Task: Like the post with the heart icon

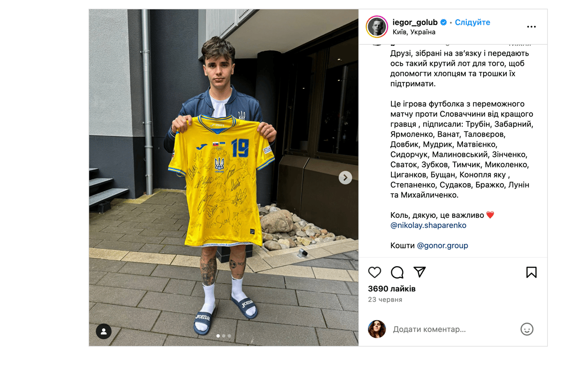Action: tap(374, 272)
